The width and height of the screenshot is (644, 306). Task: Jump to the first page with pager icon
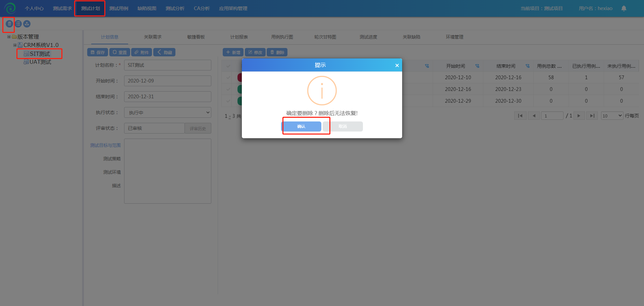pos(520,116)
